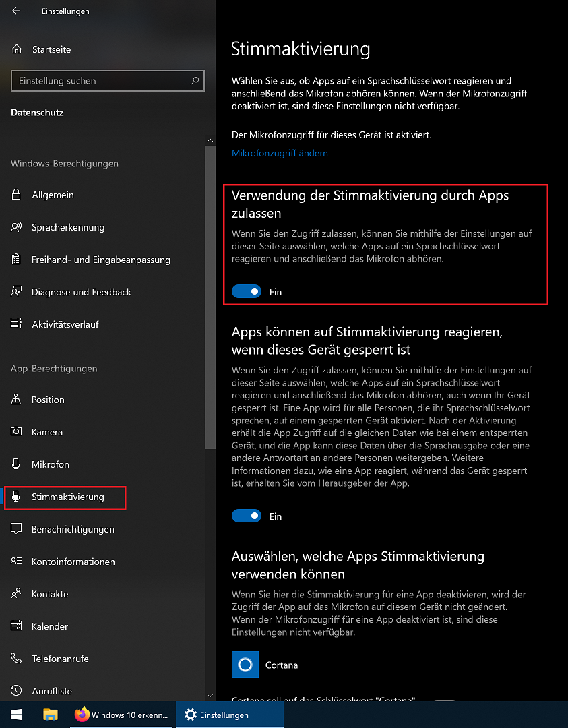Image resolution: width=568 pixels, height=728 pixels.
Task: Click the Kalender icon
Action: (x=16, y=626)
